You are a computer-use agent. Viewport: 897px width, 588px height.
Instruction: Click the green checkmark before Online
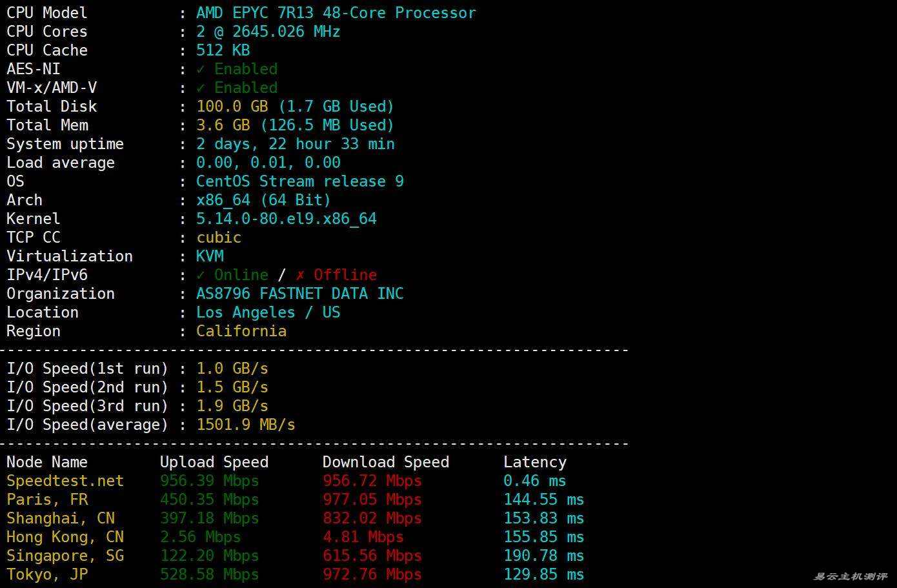[x=201, y=275]
